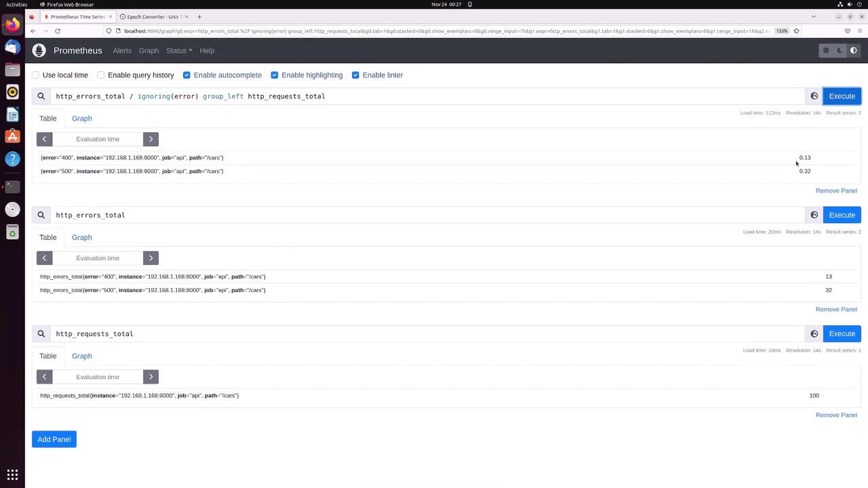Switch to light theme sun icon
The image size is (868, 488).
(826, 51)
